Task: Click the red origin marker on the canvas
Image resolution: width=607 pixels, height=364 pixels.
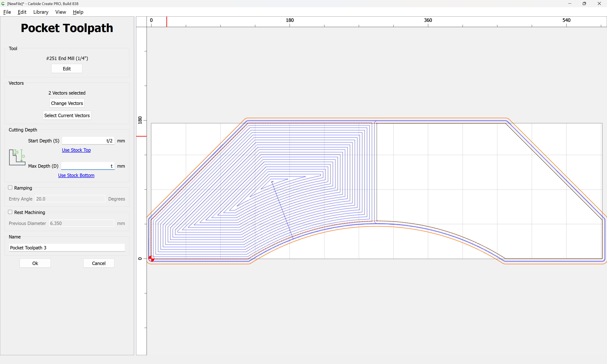Action: 151,258
